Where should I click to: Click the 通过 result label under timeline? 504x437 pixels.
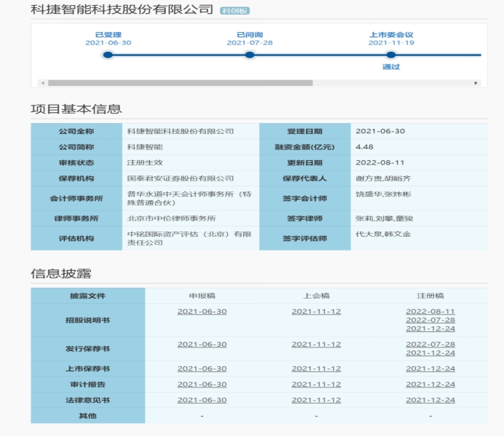point(391,67)
